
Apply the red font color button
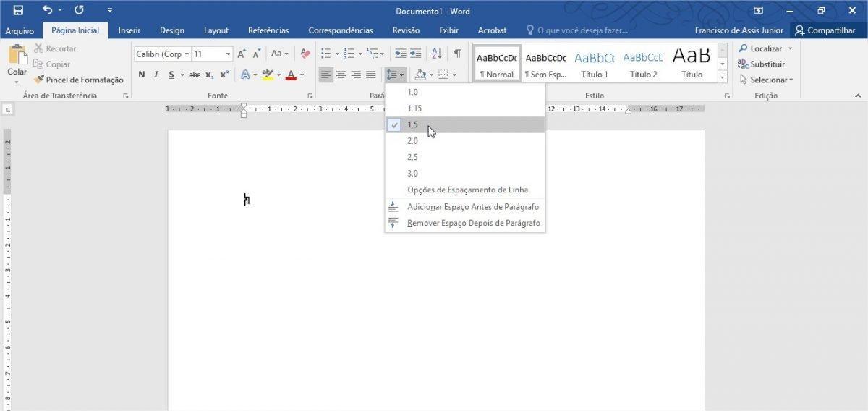[x=291, y=75]
